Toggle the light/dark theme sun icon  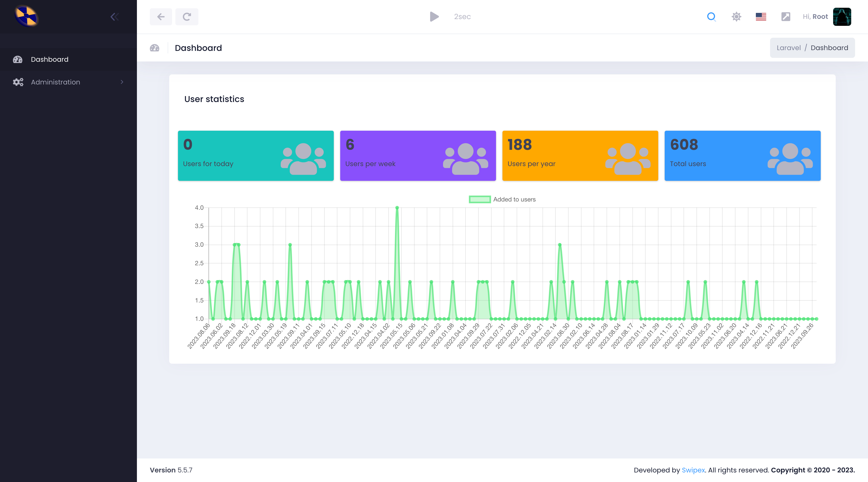(736, 17)
